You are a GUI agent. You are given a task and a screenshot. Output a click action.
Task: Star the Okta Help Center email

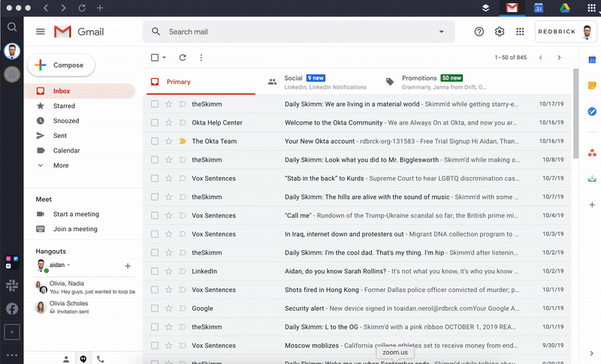[x=168, y=122]
